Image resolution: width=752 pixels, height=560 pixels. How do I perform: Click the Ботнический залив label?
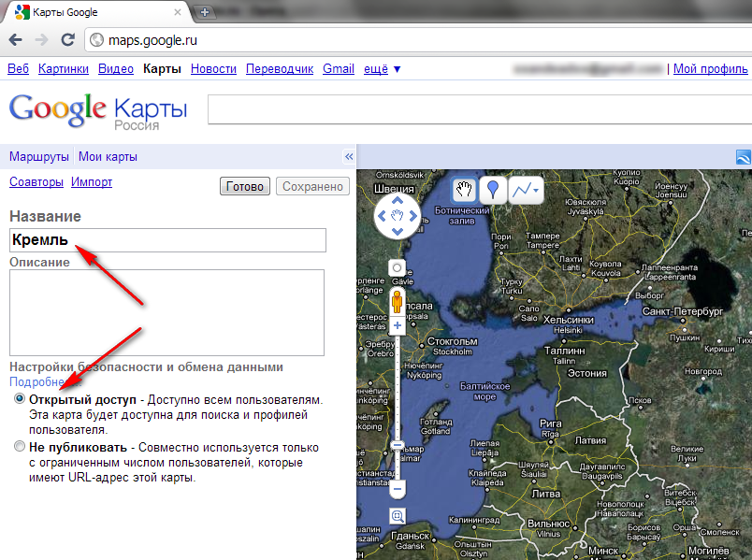pyautogui.click(x=462, y=216)
